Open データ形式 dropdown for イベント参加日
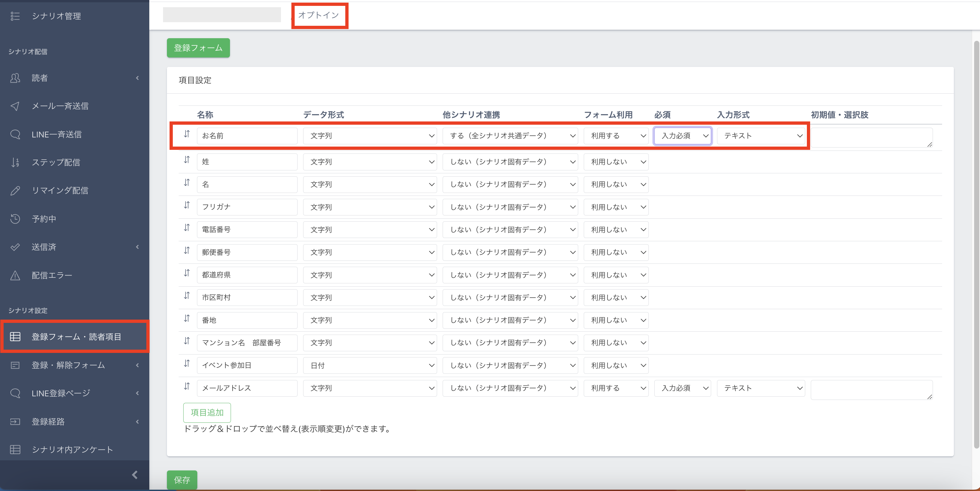Screen dimensions: 980x491 pos(369,366)
